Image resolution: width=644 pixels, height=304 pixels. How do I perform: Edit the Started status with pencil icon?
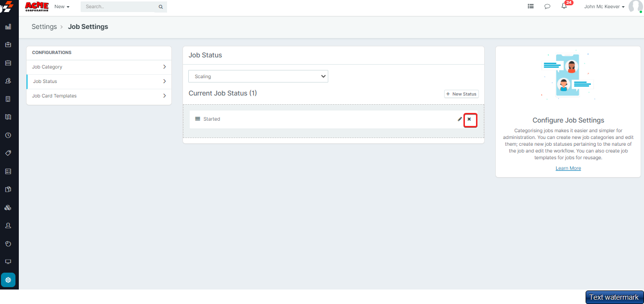tap(460, 119)
